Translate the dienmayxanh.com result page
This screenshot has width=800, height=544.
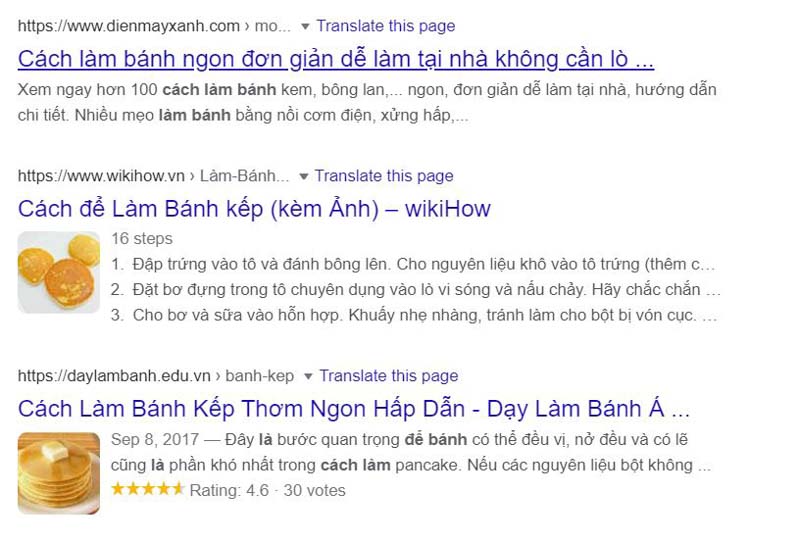click(x=385, y=26)
